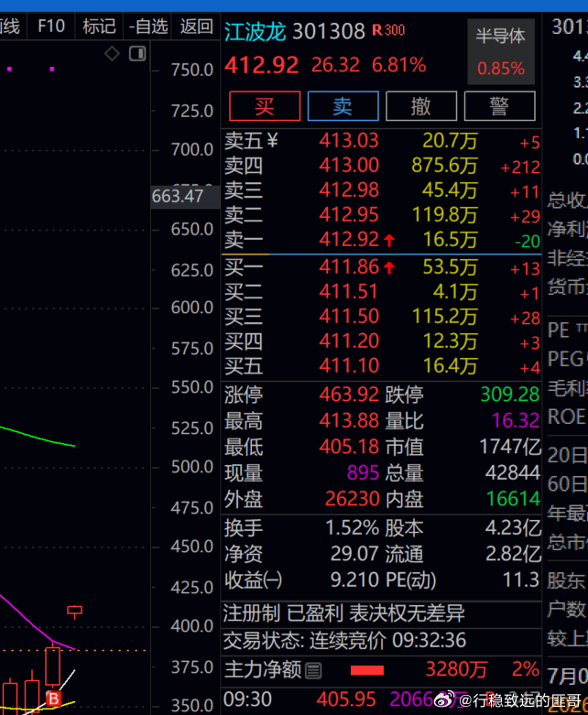Viewport: 588px width, 715px height.
Task: Select the 卖四 price 413.00
Action: pos(349,165)
